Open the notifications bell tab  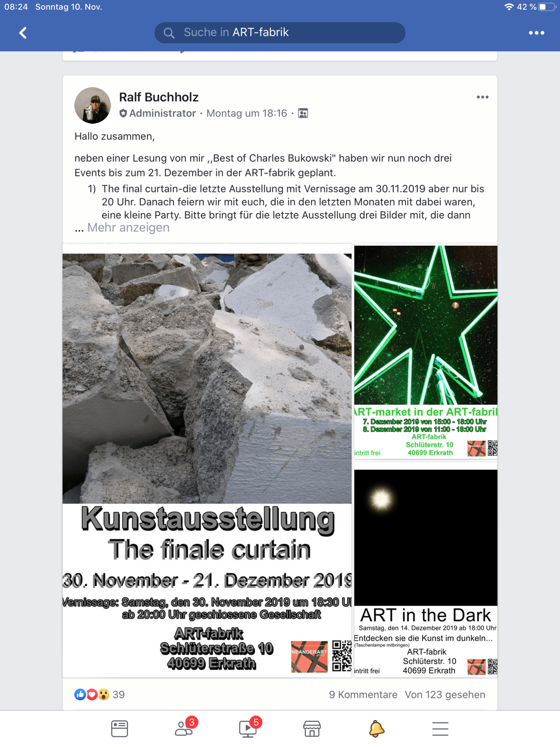pyautogui.click(x=376, y=729)
